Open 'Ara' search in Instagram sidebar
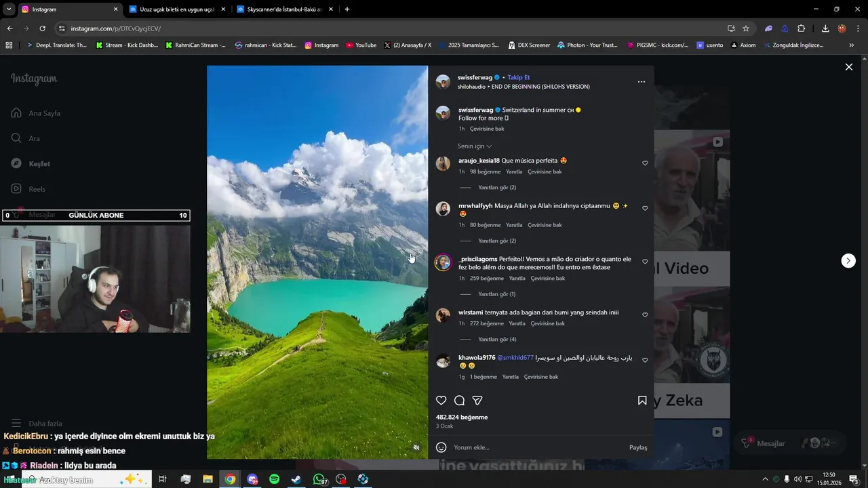The width and height of the screenshot is (868, 488). pyautogui.click(x=25, y=138)
